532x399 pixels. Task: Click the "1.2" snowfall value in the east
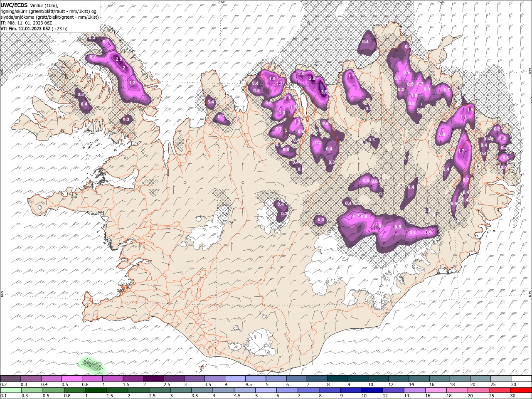pos(502,138)
